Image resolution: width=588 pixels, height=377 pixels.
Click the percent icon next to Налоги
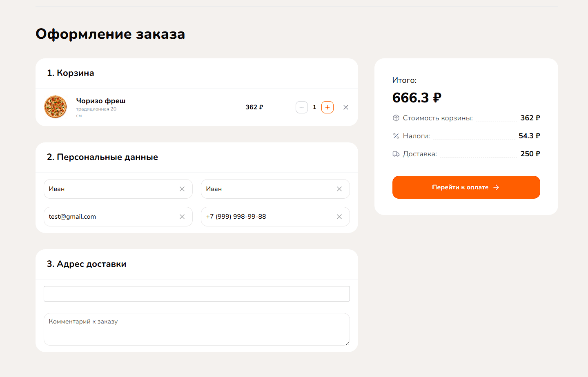pyautogui.click(x=396, y=136)
